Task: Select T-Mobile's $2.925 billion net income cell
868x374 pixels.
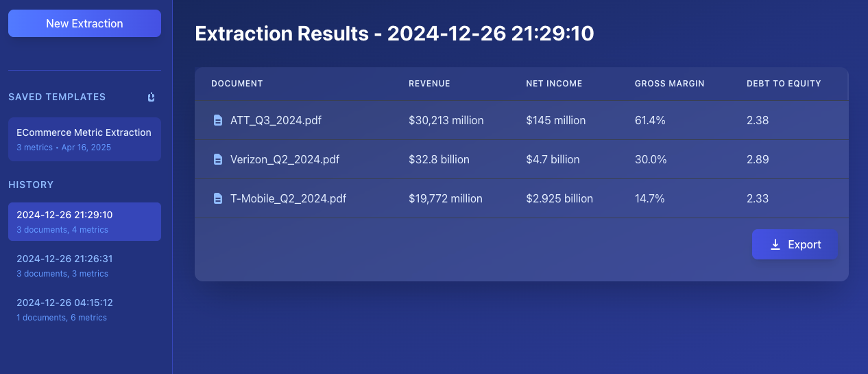Action: [559, 199]
